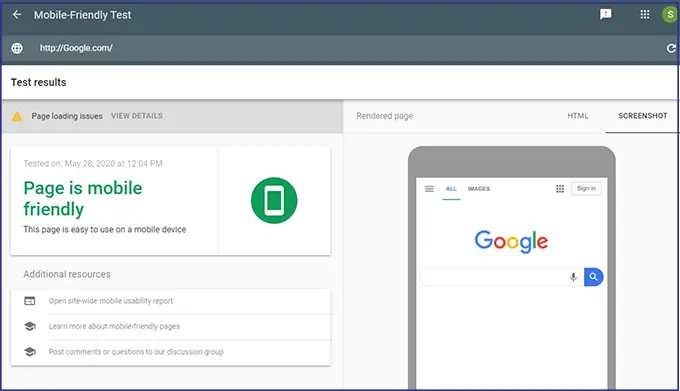Select the SCREENSHOT tab
The height and width of the screenshot is (391, 680).
[x=643, y=116]
